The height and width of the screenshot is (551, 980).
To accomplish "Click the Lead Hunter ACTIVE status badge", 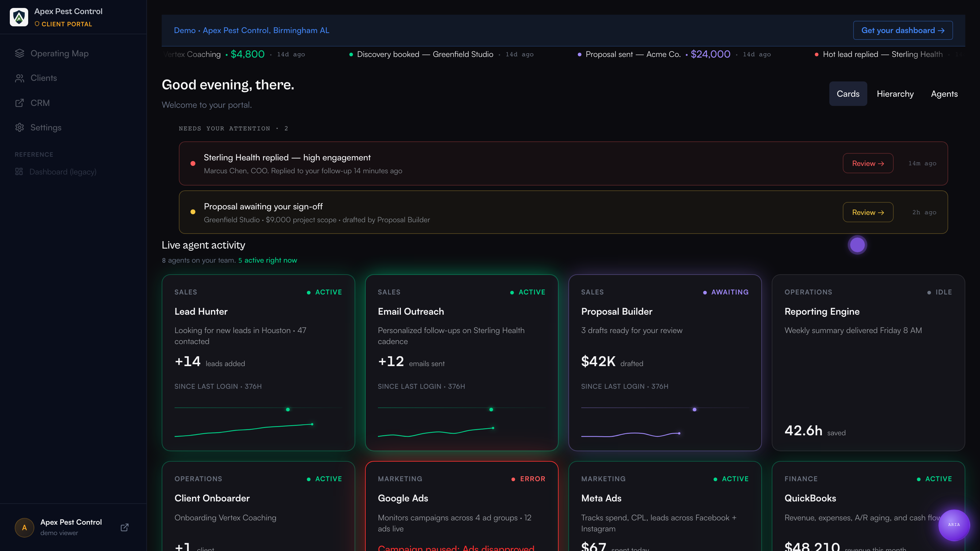I will point(325,292).
